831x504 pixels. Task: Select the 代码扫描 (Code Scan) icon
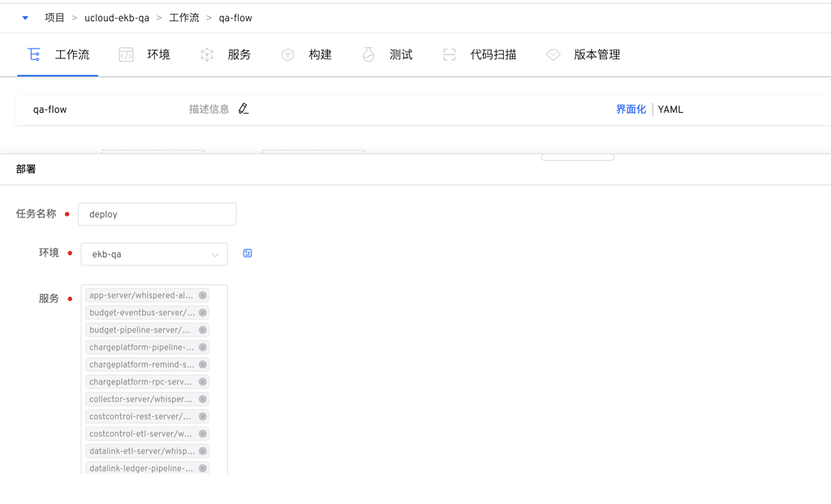click(449, 54)
